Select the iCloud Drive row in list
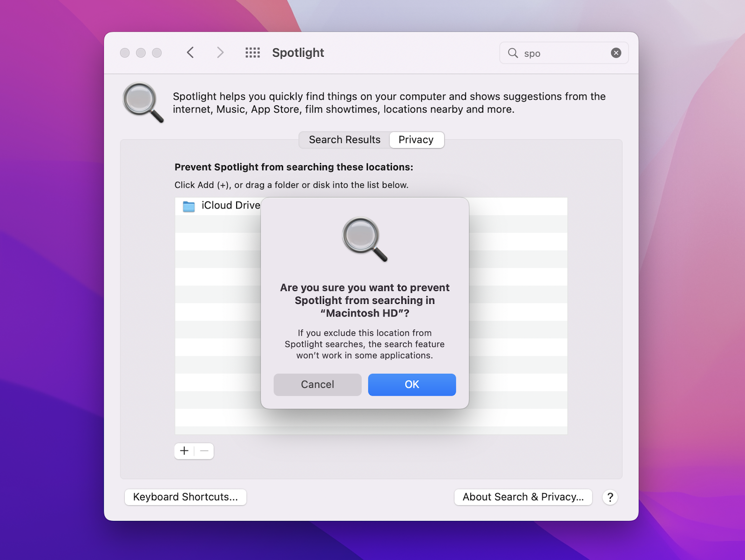Image resolution: width=745 pixels, height=560 pixels. point(371,206)
